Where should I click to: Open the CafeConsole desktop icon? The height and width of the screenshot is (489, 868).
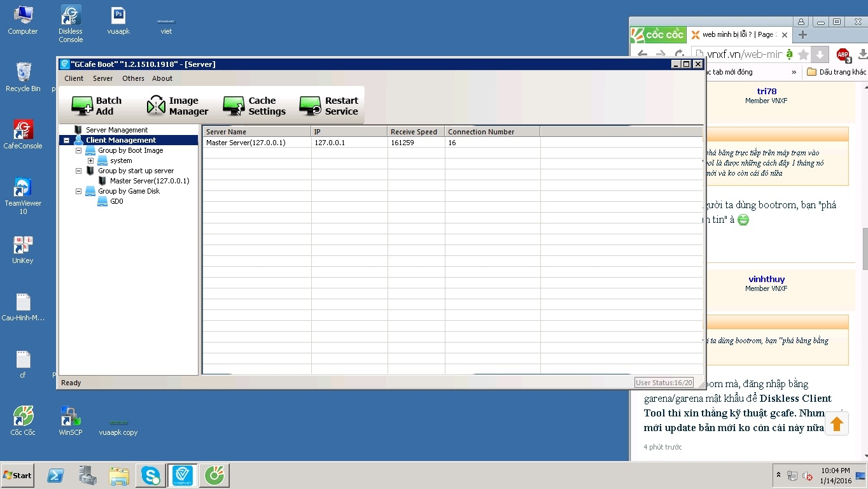23,131
